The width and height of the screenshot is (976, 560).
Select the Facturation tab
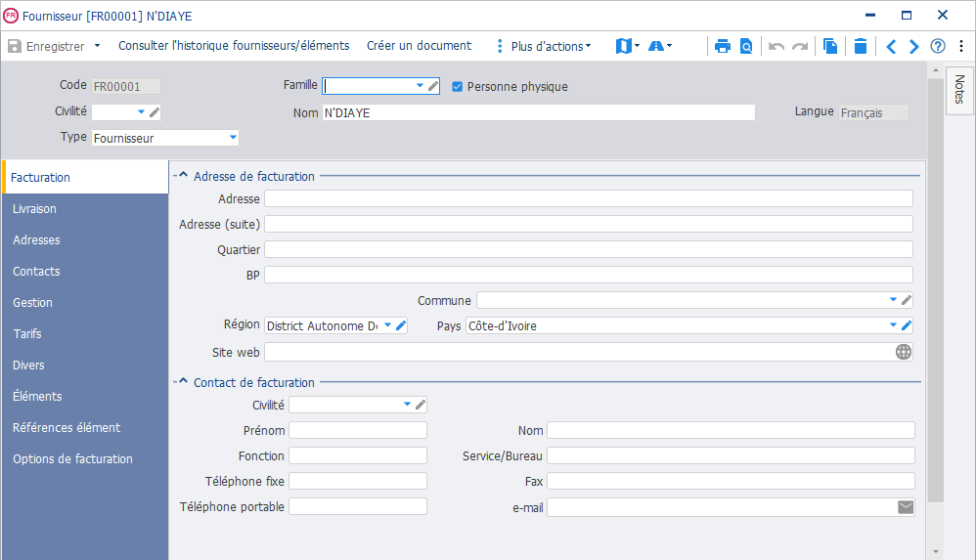pyautogui.click(x=86, y=177)
